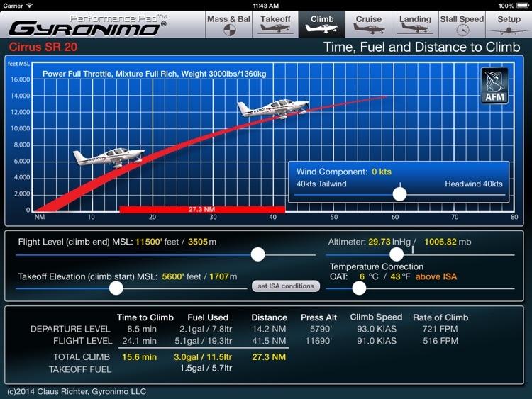Click the Wind Component slider handle
The width and height of the screenshot is (532, 399).
[x=399, y=194]
